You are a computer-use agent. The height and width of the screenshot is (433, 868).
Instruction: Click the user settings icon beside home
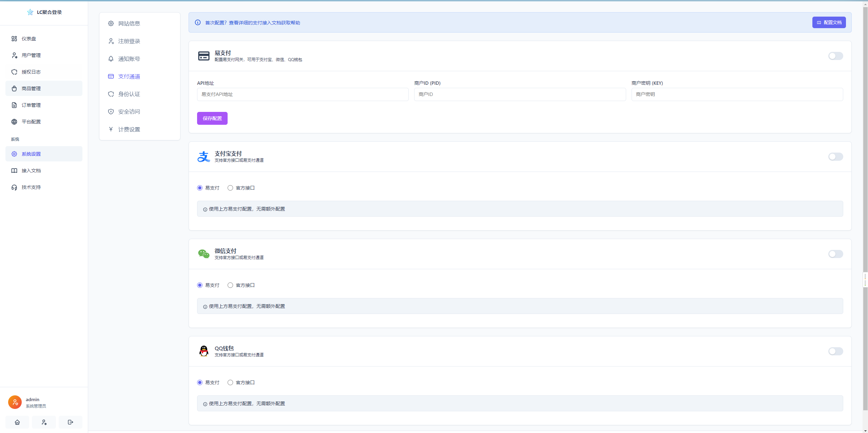coord(44,422)
